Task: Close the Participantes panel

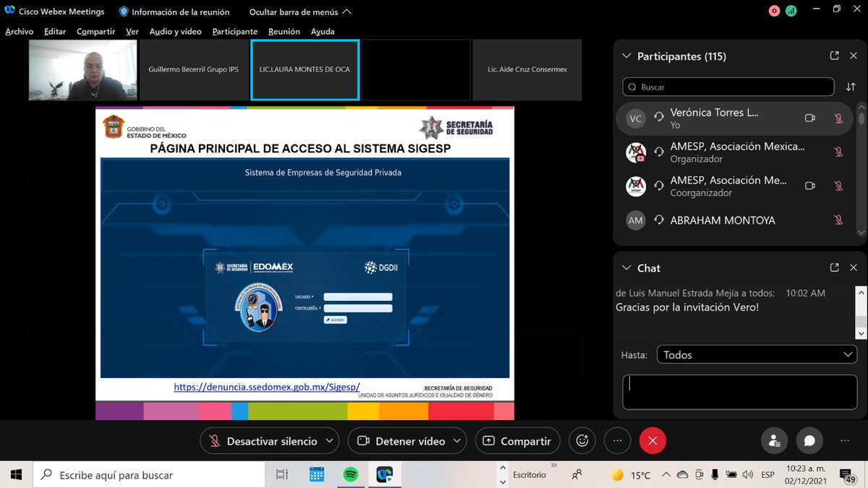Action: pos(854,56)
